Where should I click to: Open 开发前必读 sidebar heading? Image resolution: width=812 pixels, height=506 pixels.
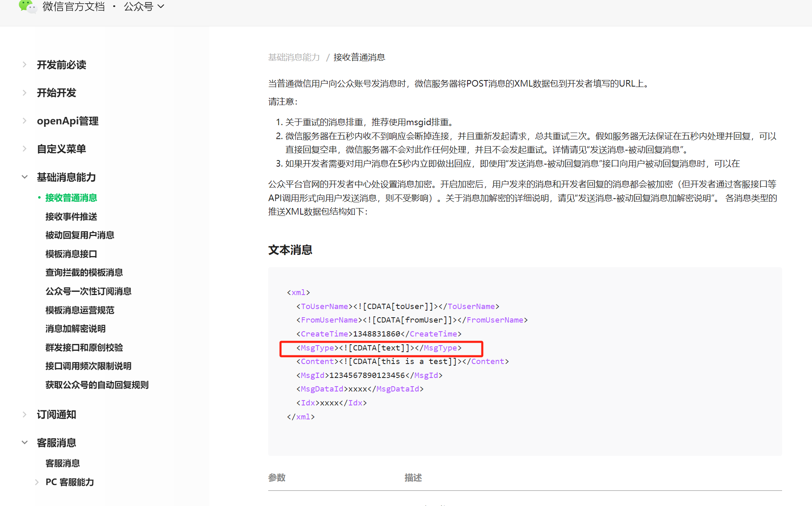point(62,65)
